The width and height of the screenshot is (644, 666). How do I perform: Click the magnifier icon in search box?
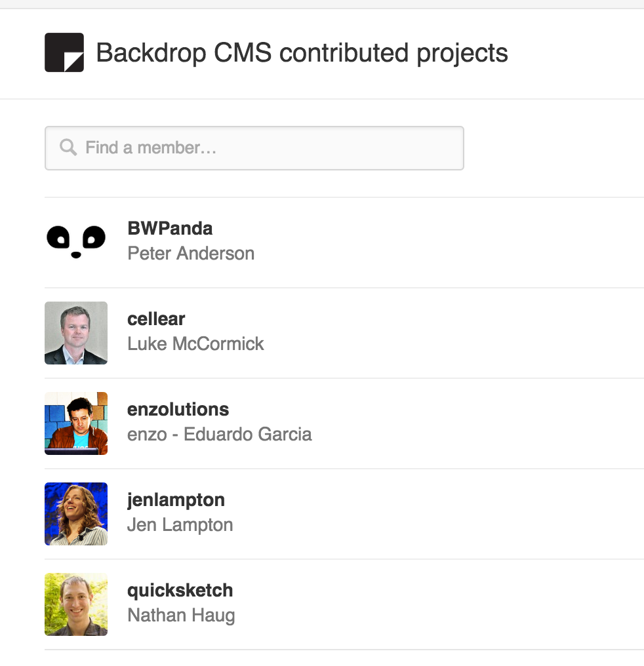click(68, 147)
